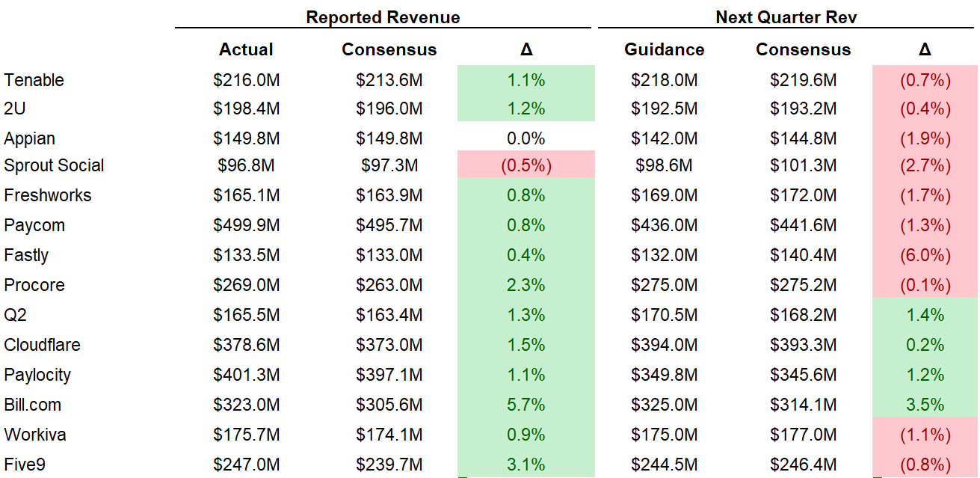Image resolution: width=980 pixels, height=478 pixels.
Task: Select the Tenable company name cell
Action: click(x=34, y=80)
